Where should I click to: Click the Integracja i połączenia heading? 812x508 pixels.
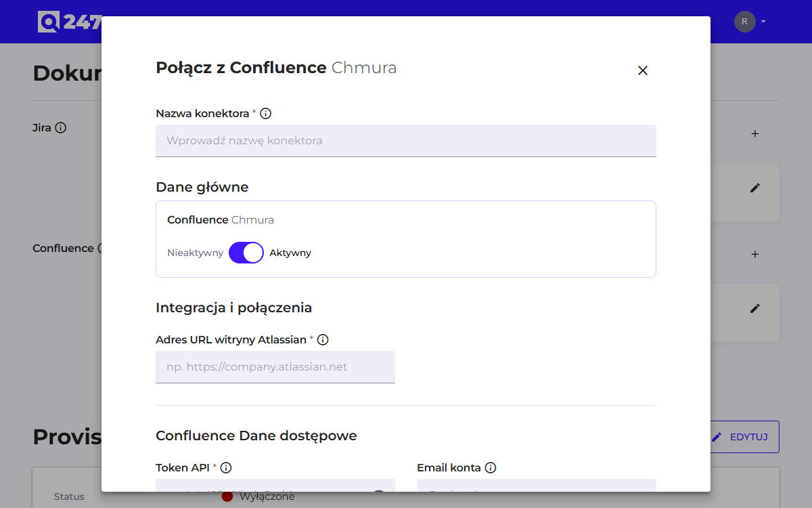(233, 308)
